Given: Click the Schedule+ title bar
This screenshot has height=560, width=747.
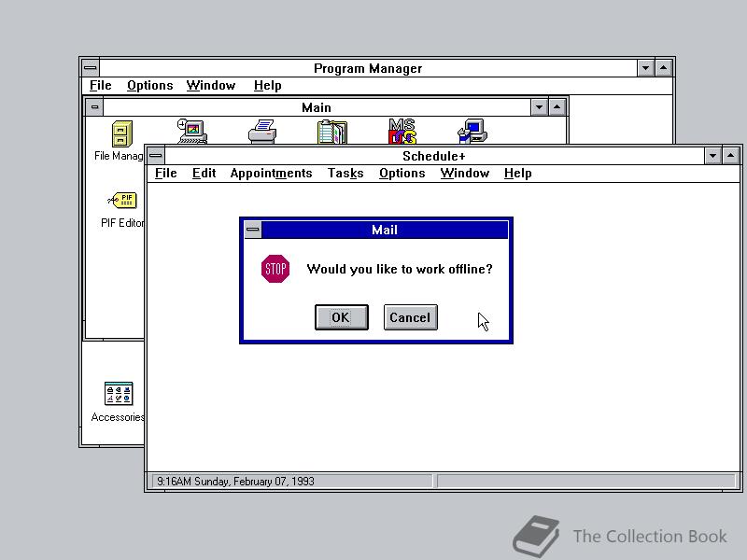Looking at the screenshot, I should pos(434,156).
